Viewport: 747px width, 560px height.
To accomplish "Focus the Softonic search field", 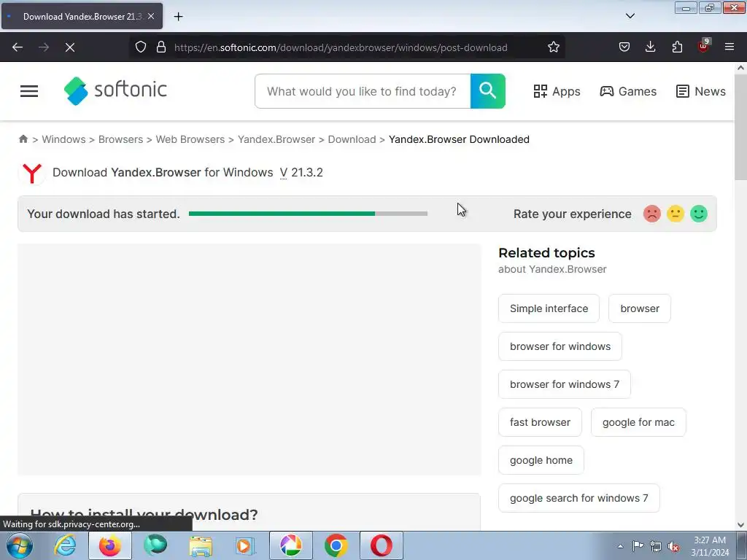I will point(363,91).
